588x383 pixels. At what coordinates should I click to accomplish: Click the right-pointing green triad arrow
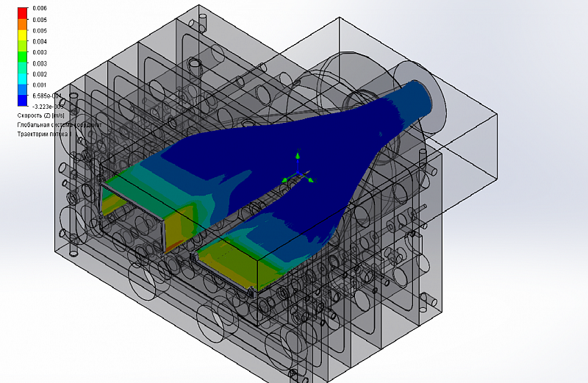click(x=310, y=179)
